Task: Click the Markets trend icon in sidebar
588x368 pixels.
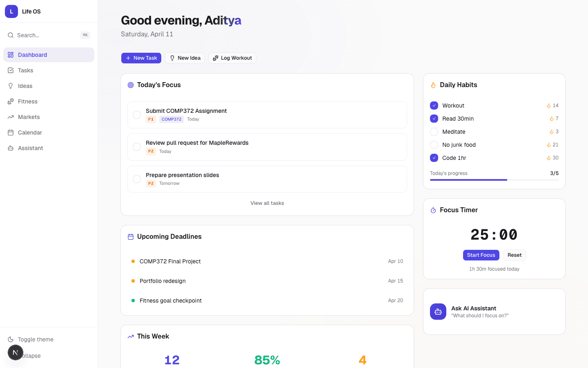Action: [x=11, y=117]
